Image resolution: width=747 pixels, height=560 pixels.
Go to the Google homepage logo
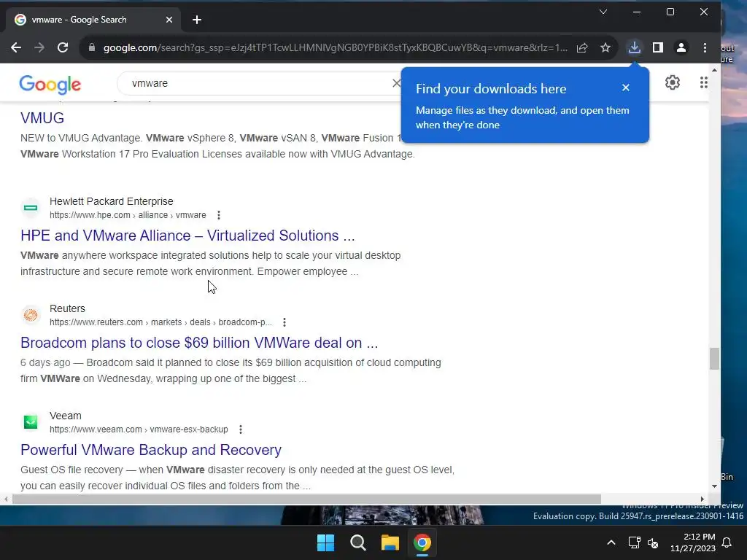point(50,85)
